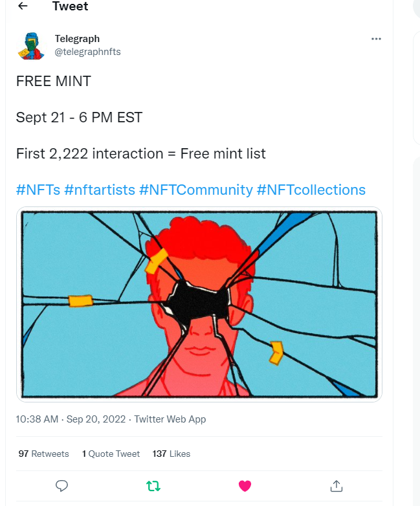The height and width of the screenshot is (506, 420).
Task: Open the Telegraph display name link
Action: (x=77, y=39)
